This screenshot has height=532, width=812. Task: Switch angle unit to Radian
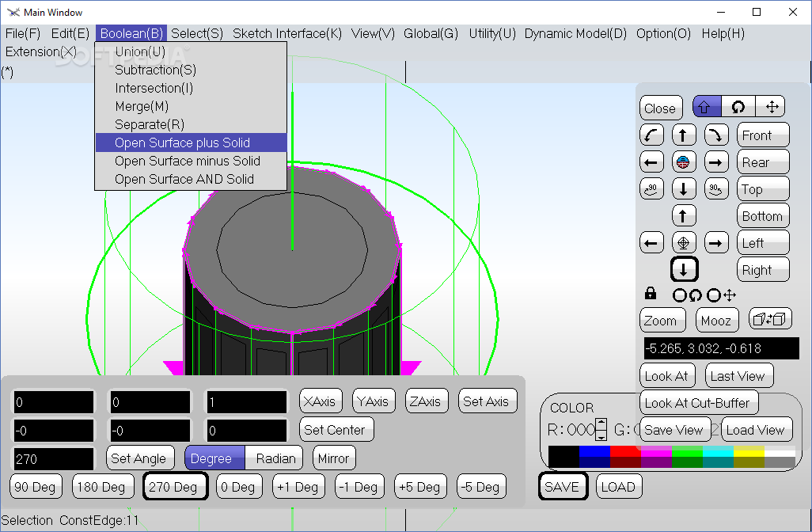pos(274,458)
